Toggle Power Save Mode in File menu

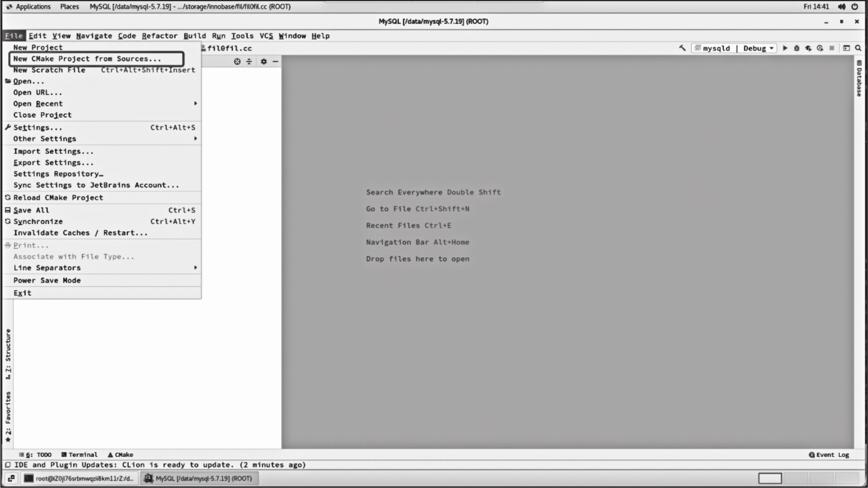click(47, 280)
